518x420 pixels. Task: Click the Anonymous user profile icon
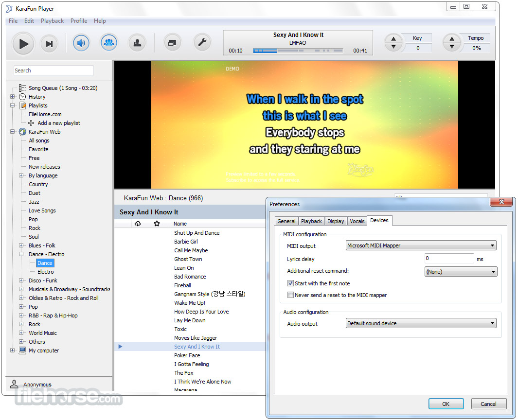(14, 384)
